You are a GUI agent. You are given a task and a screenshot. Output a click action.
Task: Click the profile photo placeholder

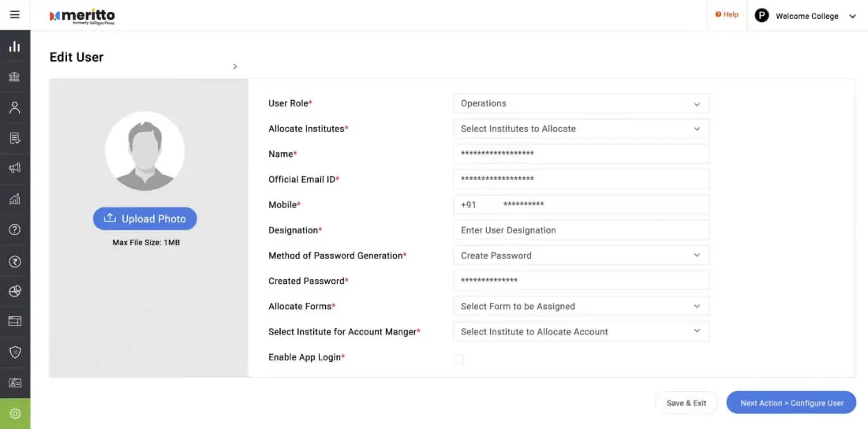pyautogui.click(x=145, y=151)
